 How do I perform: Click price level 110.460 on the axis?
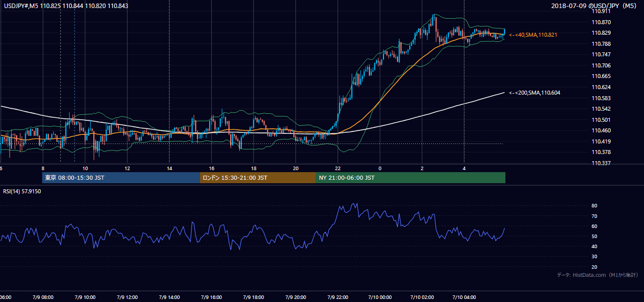tap(601, 130)
